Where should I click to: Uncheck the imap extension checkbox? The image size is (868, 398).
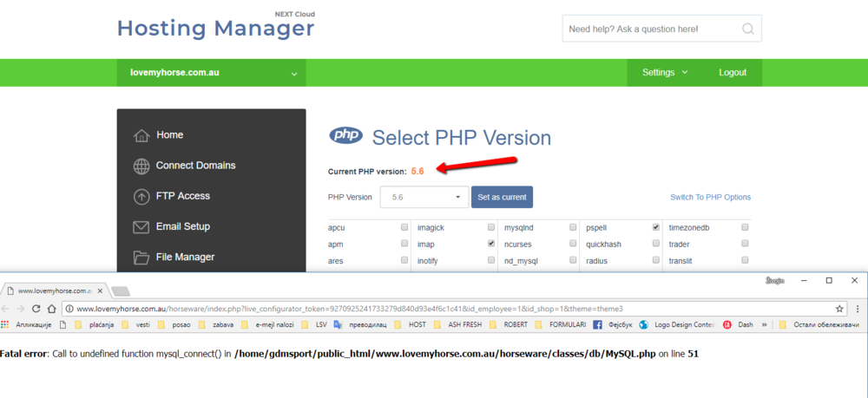[x=491, y=244]
